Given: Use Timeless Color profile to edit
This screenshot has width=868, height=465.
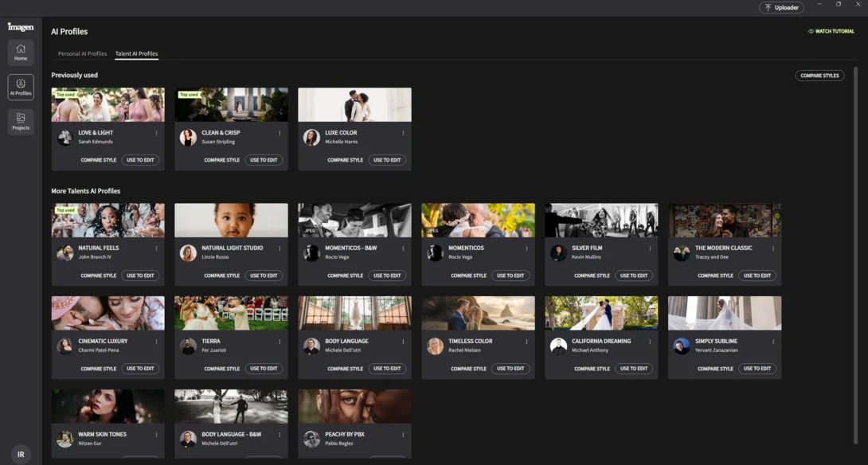Looking at the screenshot, I should point(510,369).
